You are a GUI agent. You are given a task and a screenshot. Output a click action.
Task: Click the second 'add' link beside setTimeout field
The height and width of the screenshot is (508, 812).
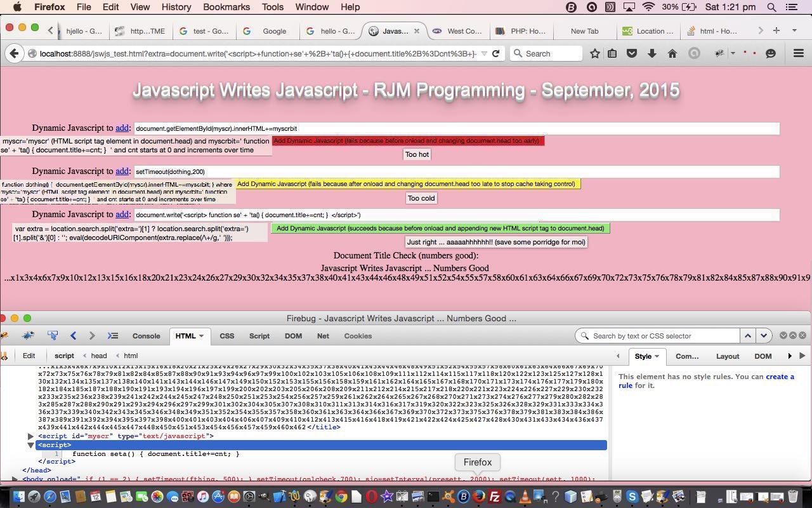tap(122, 171)
